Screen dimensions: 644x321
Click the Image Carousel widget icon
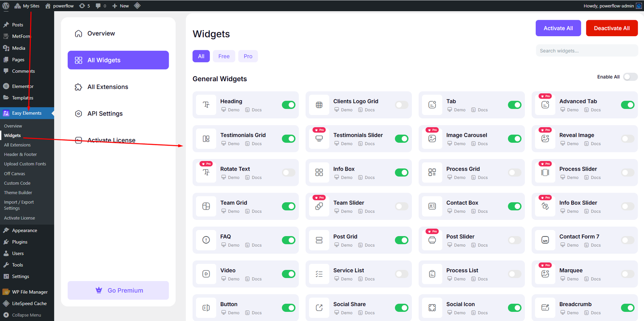tap(432, 139)
